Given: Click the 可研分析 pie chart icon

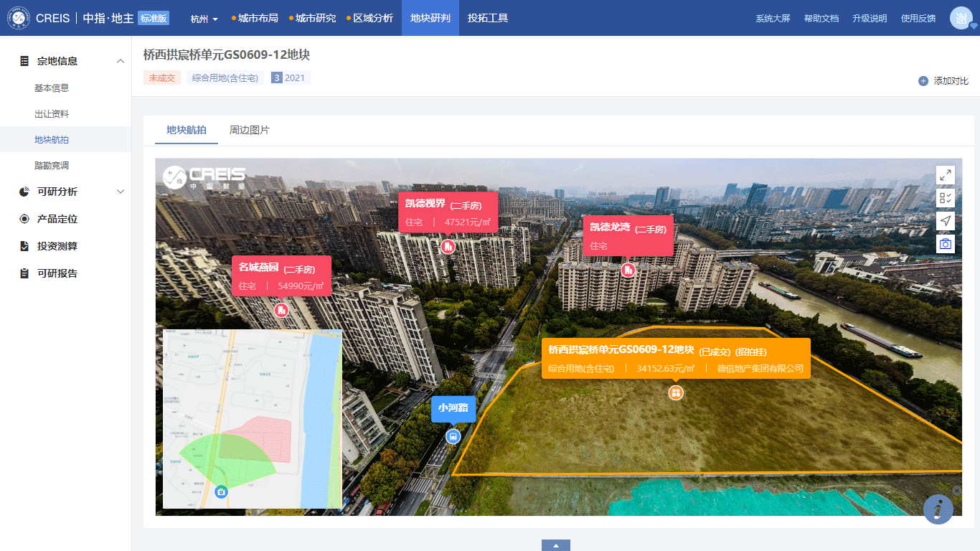Looking at the screenshot, I should click(x=24, y=192).
